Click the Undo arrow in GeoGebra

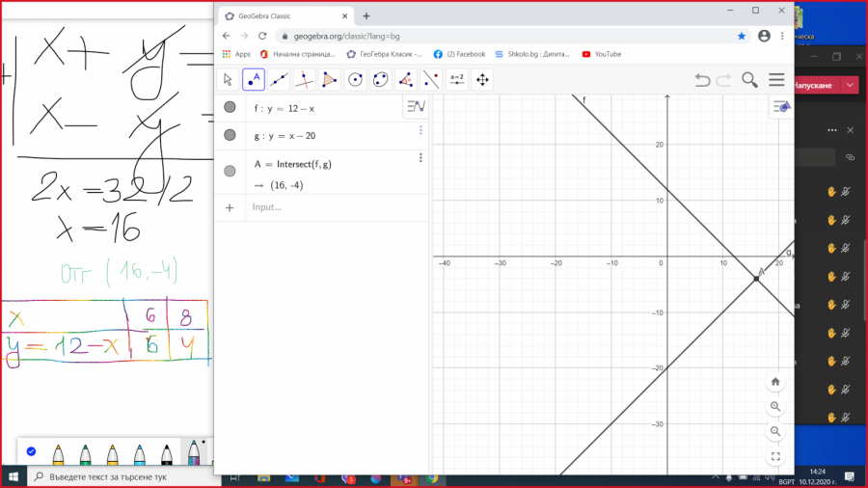click(702, 80)
